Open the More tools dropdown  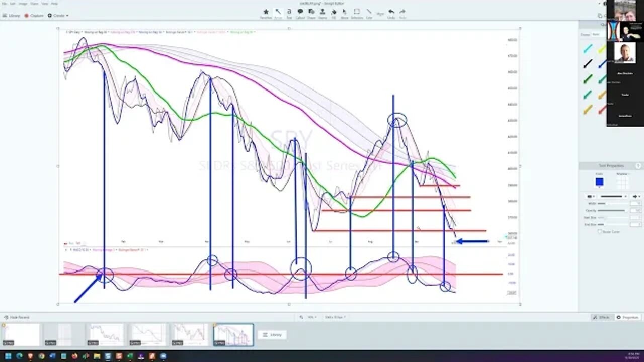pyautogui.click(x=380, y=13)
